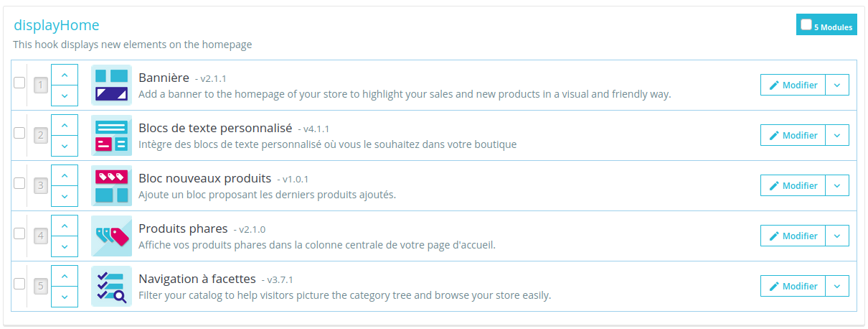Toggle the 5 Modules select-all checkbox
Viewport: 868px width, 329px height.
tap(806, 25)
